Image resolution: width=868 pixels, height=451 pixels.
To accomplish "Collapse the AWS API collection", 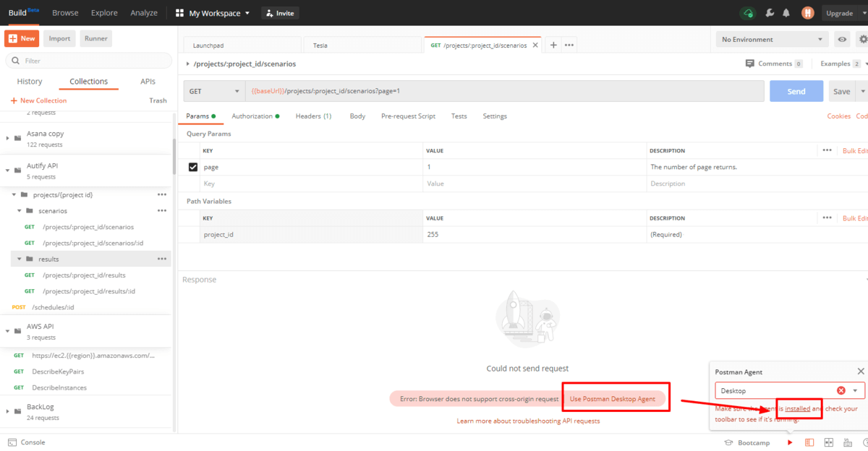I will tap(8, 331).
